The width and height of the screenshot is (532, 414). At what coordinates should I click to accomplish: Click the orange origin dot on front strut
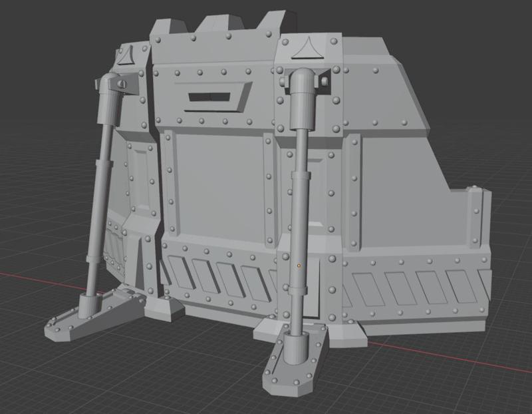coord(299,266)
